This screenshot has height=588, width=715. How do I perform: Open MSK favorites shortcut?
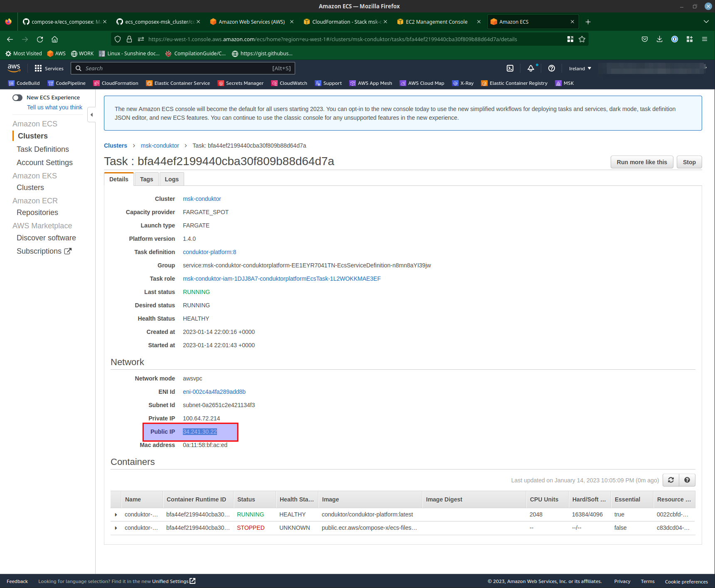click(x=565, y=83)
